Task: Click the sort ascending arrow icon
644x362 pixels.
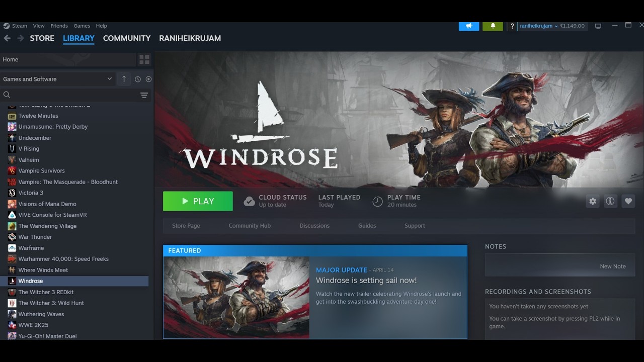Action: coord(124,79)
